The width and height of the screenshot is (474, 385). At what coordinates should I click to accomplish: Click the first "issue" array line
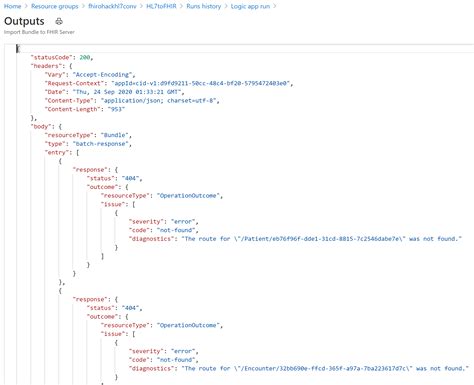click(118, 205)
